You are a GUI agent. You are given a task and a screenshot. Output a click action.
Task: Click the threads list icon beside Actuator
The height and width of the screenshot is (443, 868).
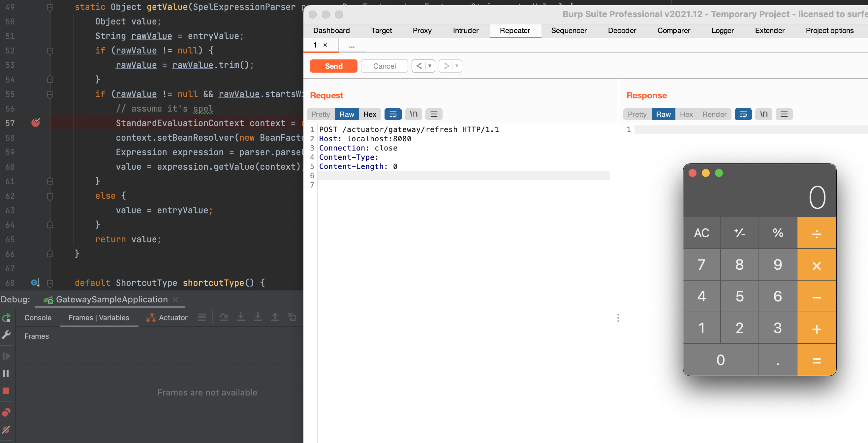tap(202, 317)
